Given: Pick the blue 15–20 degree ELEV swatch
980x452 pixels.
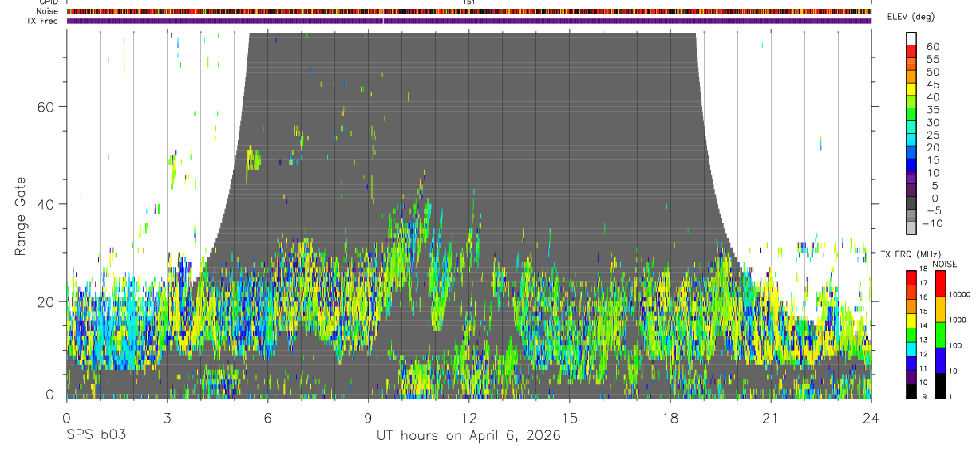Looking at the screenshot, I should pos(911,152).
